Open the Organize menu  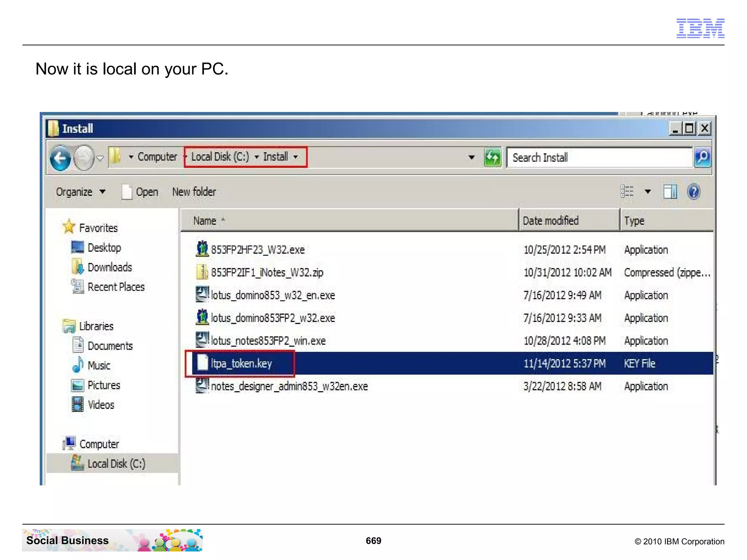coord(81,192)
